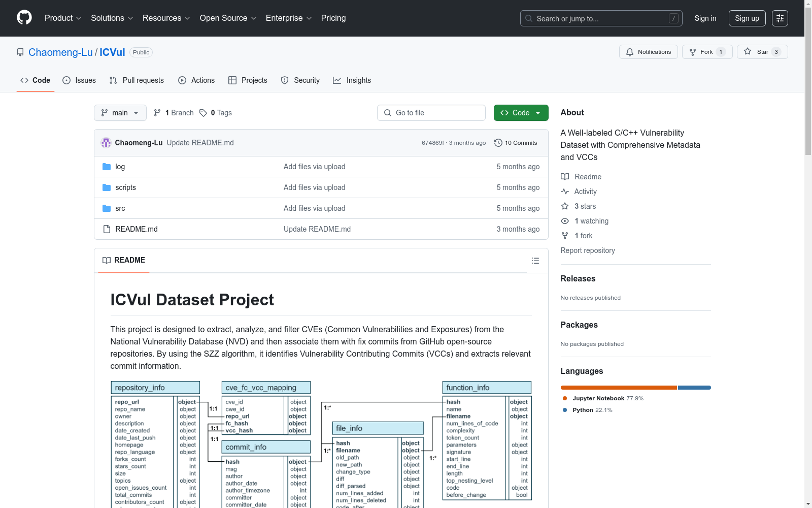This screenshot has height=508, width=812.
Task: Click the watching eye icon
Action: click(x=565, y=221)
